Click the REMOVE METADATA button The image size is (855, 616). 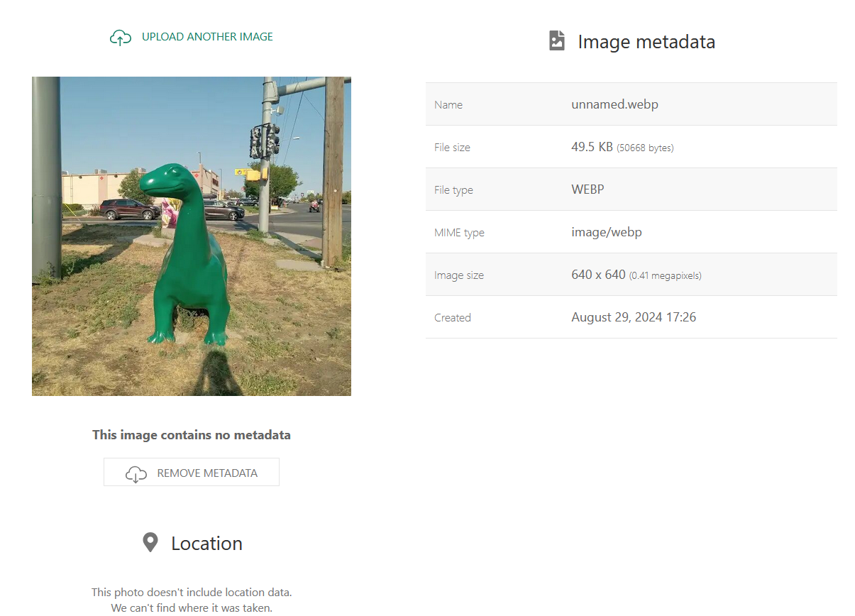tap(192, 473)
